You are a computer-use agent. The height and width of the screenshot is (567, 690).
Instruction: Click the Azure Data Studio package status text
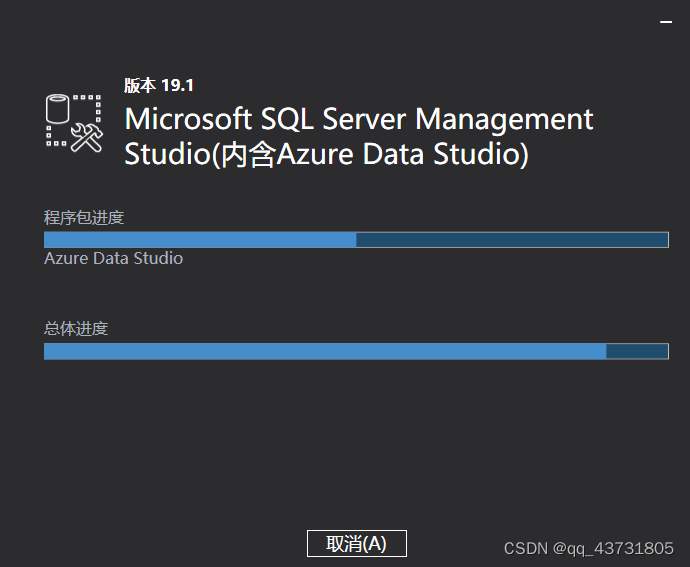pos(114,258)
